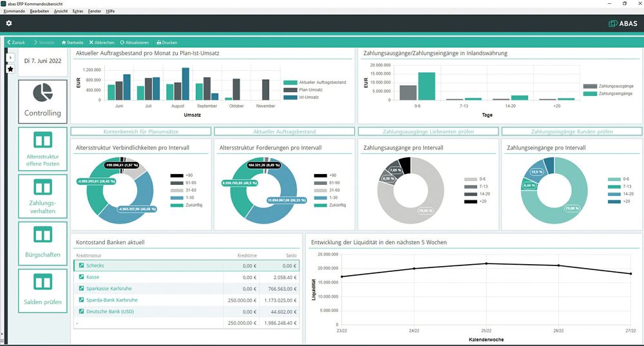Open the Deutsche Bank (USD) link
The height and width of the screenshot is (346, 644).
[110, 311]
